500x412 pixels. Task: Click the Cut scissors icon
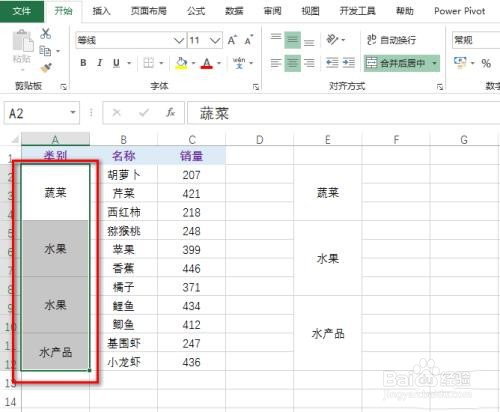pyautogui.click(x=46, y=34)
